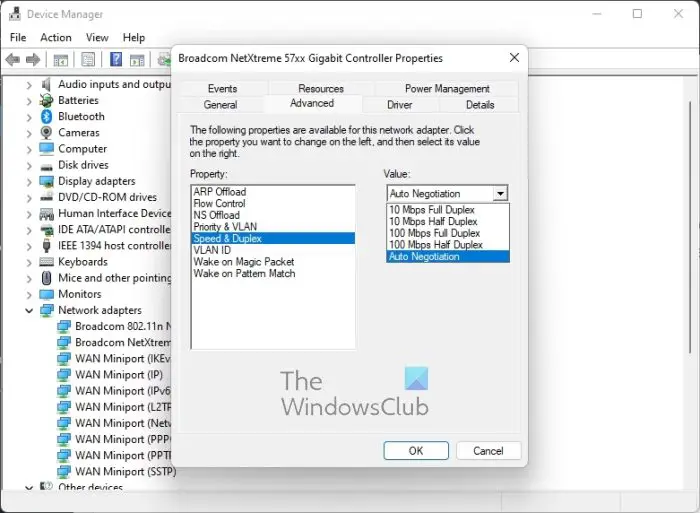
Task: Switch to the Resources tab
Action: [x=321, y=88]
